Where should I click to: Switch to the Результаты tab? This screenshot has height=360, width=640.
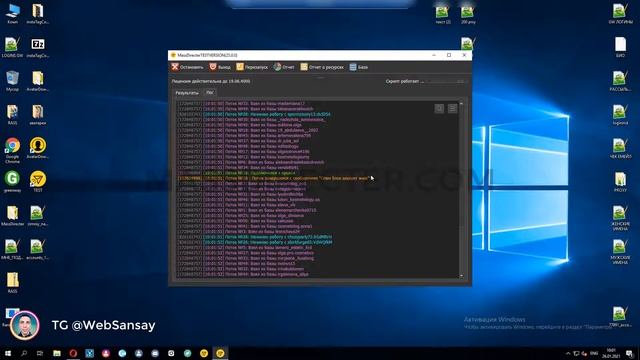coord(187,93)
